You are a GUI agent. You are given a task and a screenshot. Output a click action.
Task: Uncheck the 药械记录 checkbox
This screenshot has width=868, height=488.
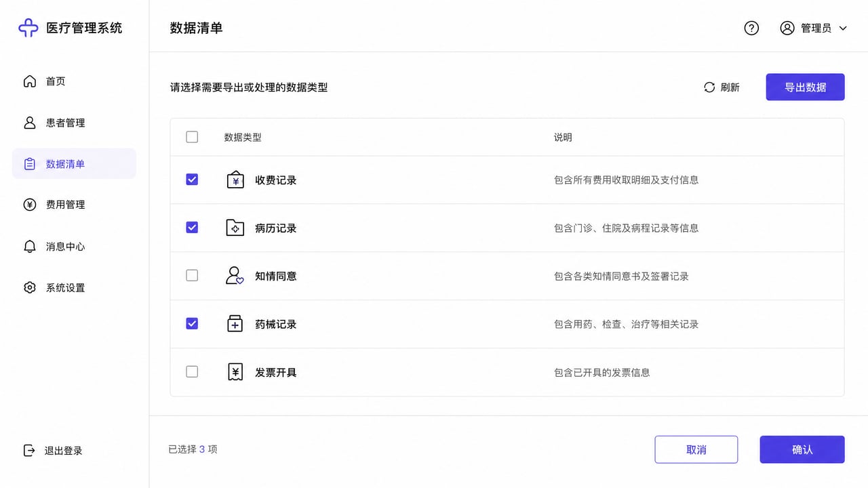(x=192, y=324)
